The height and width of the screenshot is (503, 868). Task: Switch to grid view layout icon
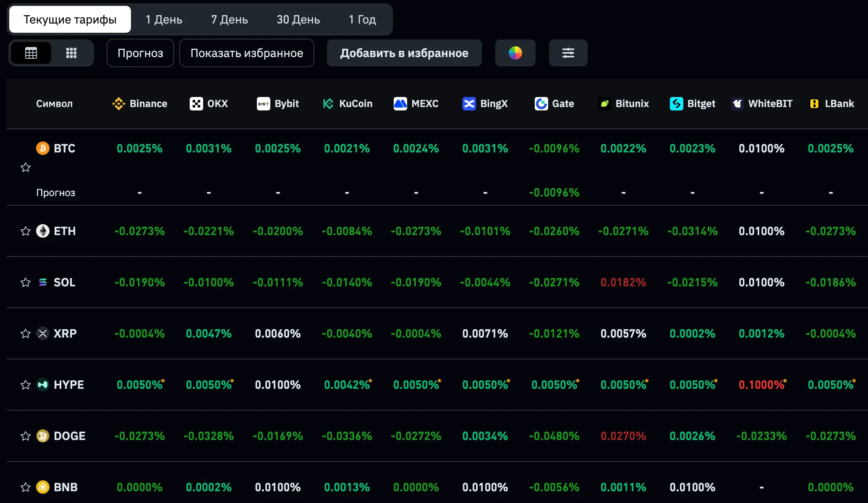[71, 53]
